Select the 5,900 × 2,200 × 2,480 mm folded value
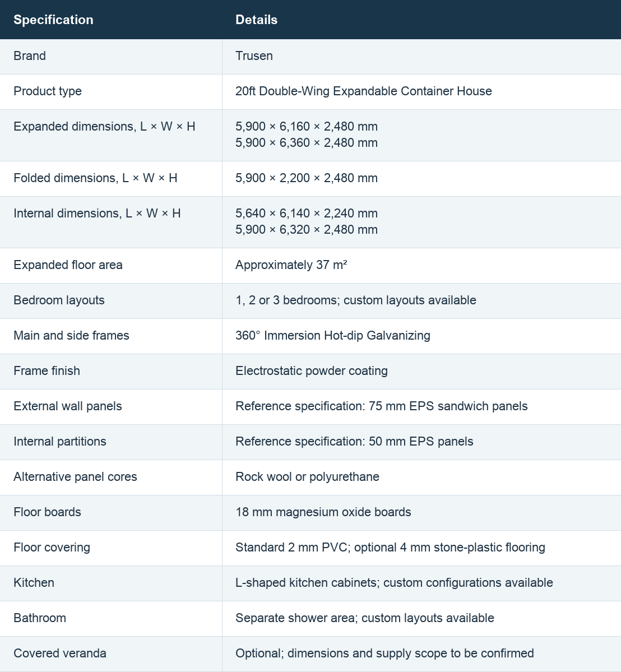 (x=307, y=178)
